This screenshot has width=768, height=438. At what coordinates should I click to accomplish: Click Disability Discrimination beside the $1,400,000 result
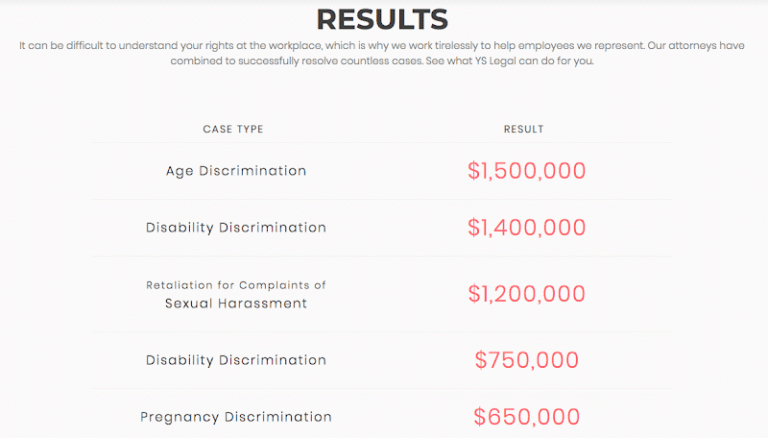click(x=236, y=227)
